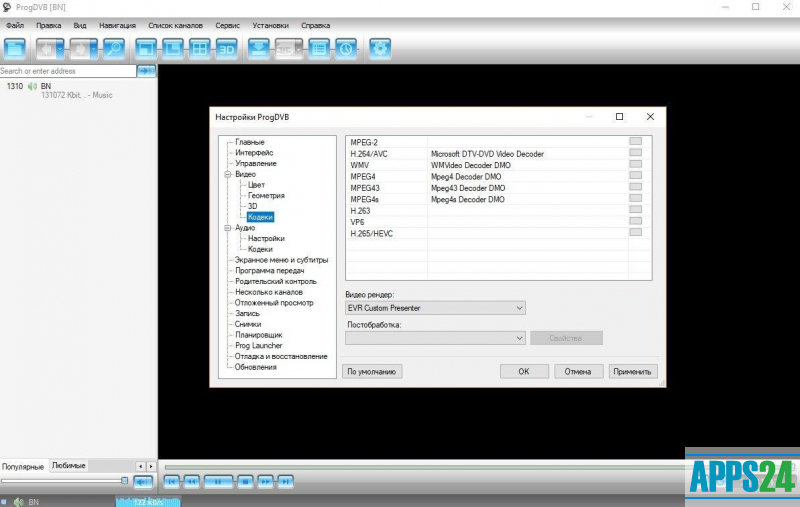Click the scheduler clock icon in toolbar

345,48
